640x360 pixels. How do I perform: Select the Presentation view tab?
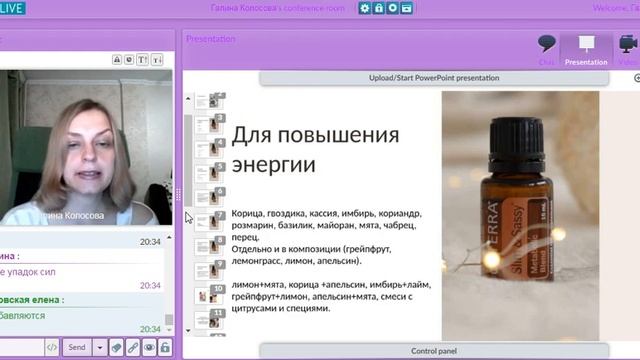point(586,50)
